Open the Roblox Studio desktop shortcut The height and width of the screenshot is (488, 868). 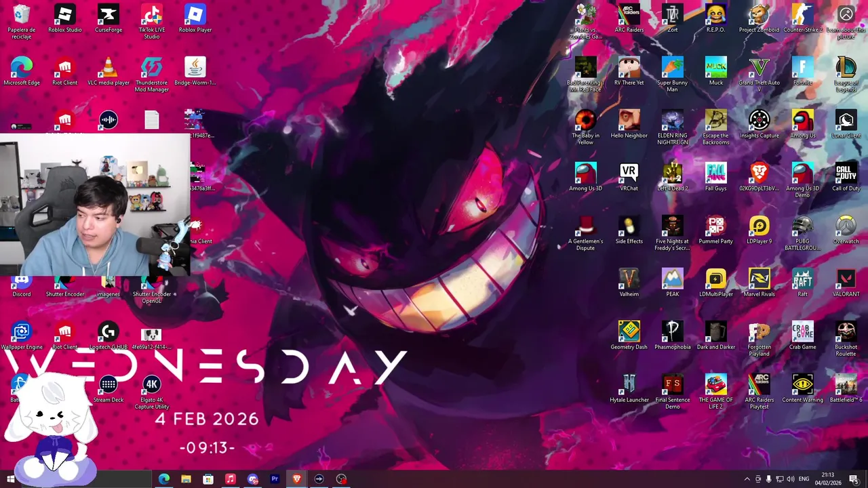click(x=65, y=19)
